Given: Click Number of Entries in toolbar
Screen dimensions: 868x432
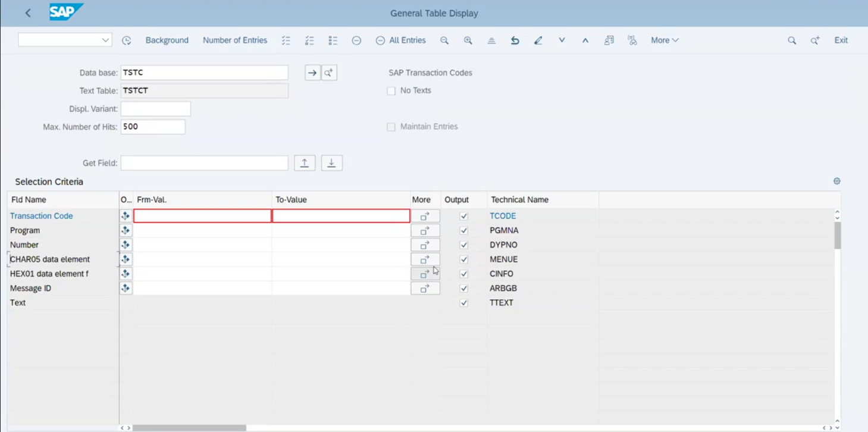Looking at the screenshot, I should tap(235, 40).
